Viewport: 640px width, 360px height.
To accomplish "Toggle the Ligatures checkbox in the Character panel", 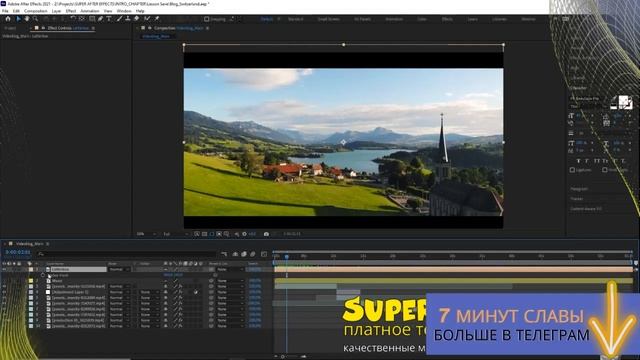I will 572,170.
